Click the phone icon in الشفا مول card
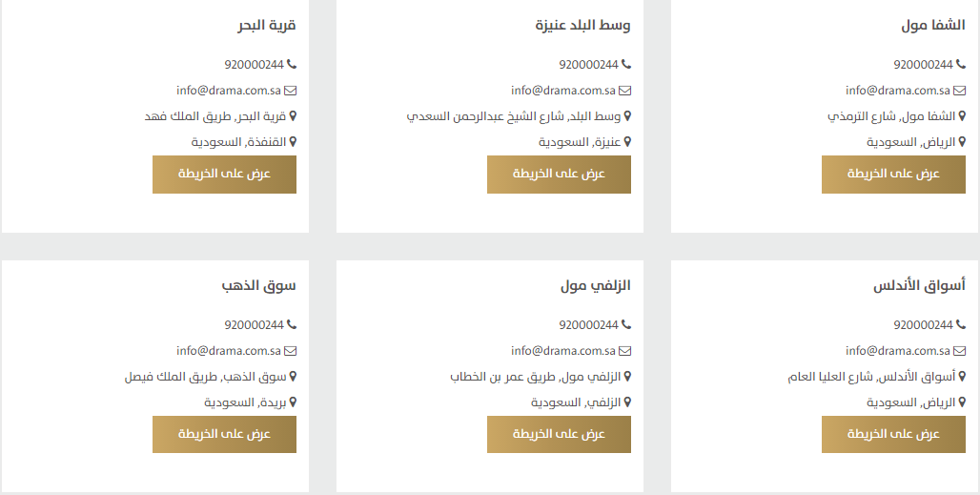This screenshot has width=980, height=495. click(960, 65)
